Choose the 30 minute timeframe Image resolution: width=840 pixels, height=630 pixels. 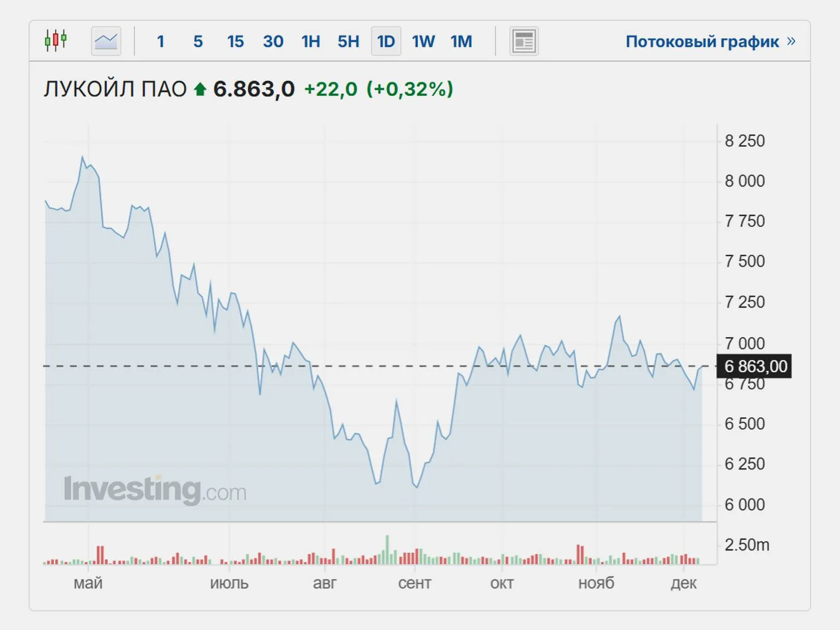[x=273, y=41]
